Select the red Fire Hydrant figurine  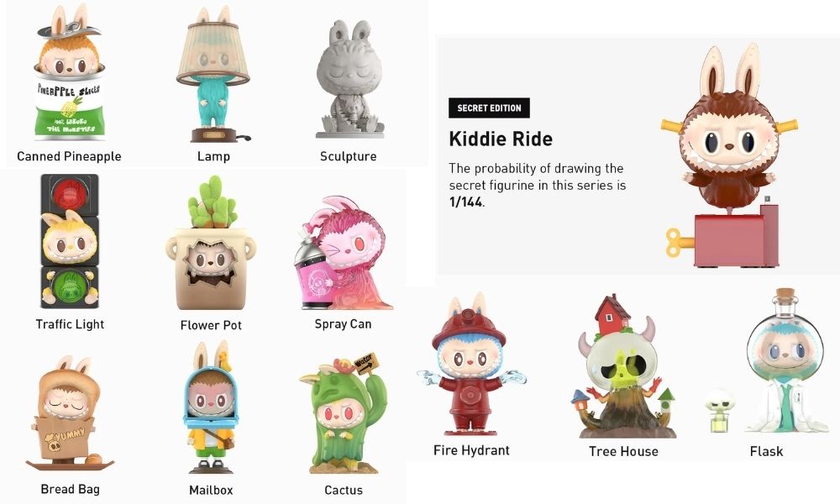point(470,365)
